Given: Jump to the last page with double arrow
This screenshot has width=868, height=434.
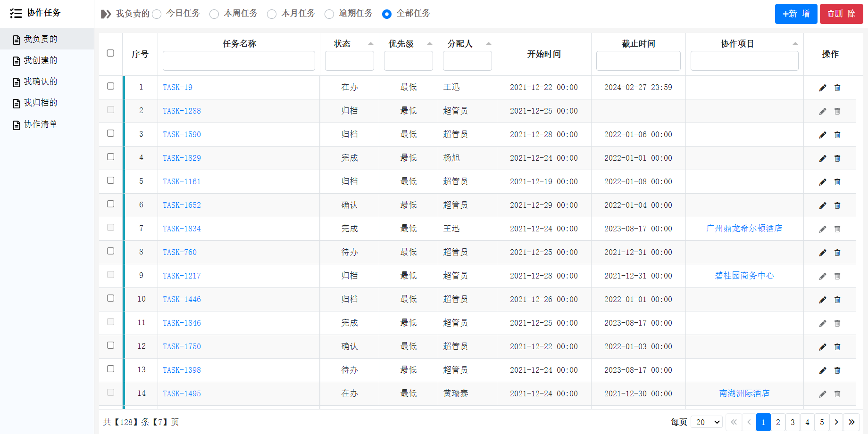Looking at the screenshot, I should click(x=851, y=422).
